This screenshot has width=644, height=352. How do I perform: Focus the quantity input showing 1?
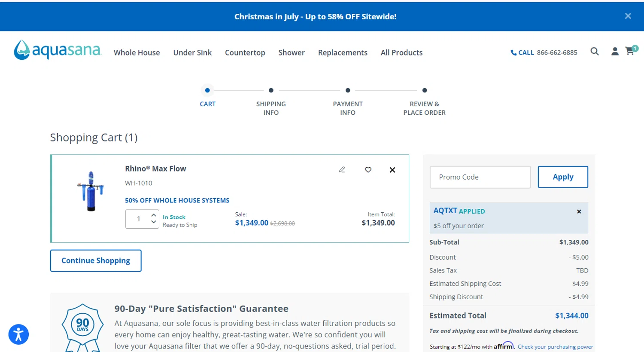[x=138, y=219]
